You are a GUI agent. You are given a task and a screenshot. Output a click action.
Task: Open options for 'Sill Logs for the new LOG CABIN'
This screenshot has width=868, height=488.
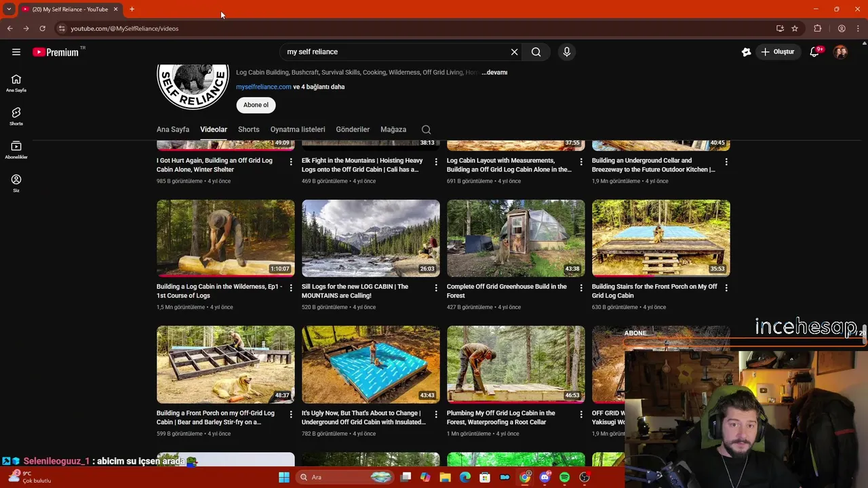point(436,288)
